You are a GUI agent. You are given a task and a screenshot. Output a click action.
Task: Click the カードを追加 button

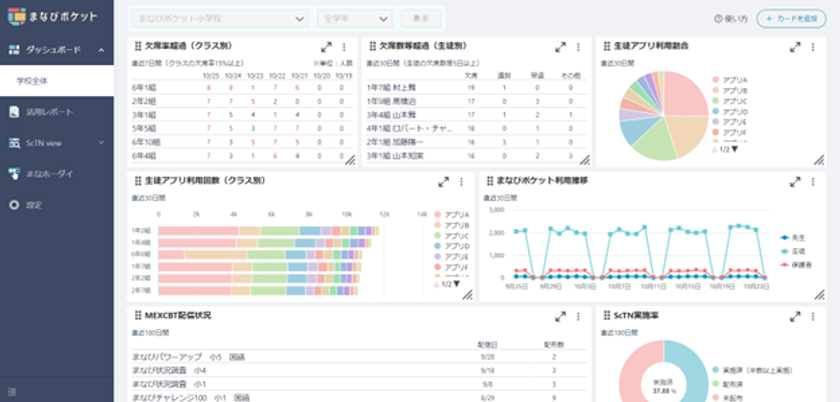pyautogui.click(x=791, y=19)
